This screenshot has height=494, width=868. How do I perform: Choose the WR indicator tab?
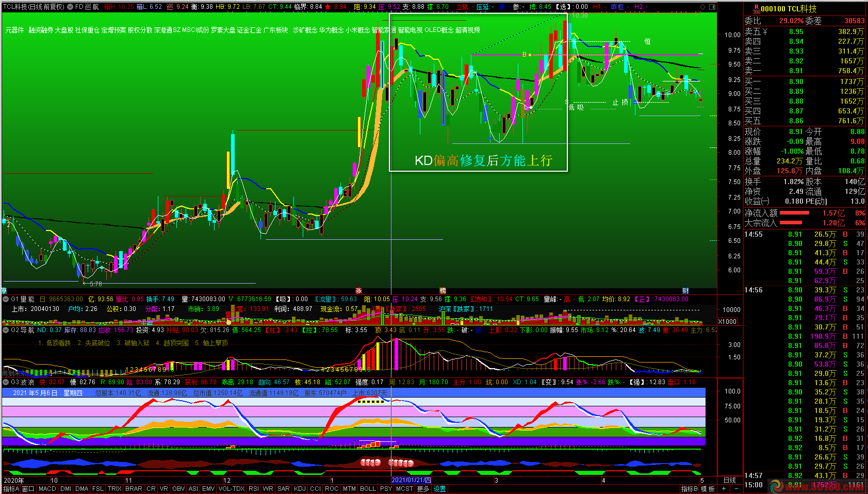268,489
